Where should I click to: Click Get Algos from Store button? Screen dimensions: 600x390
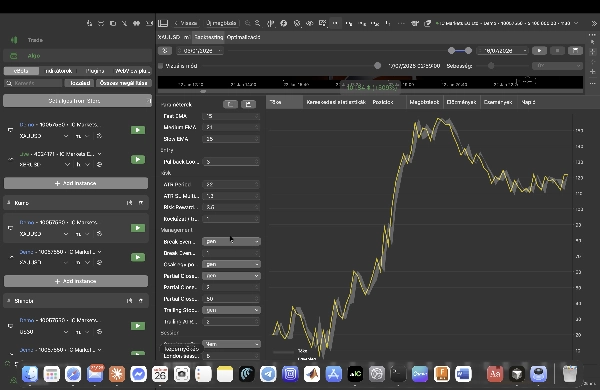point(77,101)
